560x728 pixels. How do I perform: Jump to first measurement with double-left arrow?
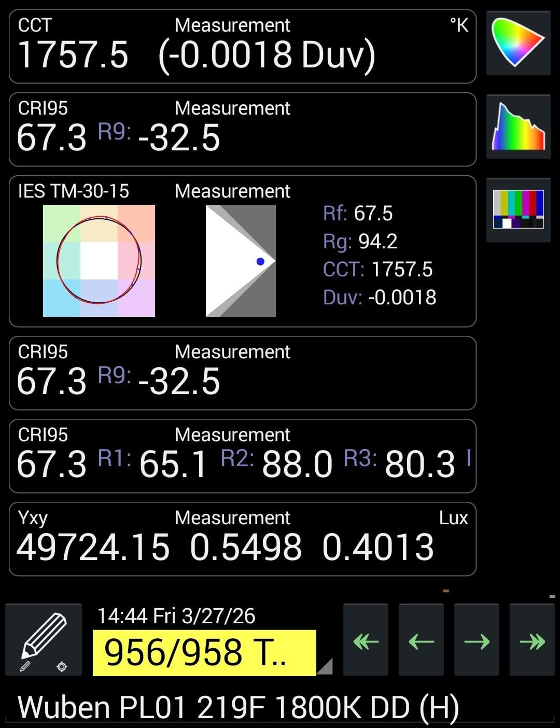click(x=366, y=640)
